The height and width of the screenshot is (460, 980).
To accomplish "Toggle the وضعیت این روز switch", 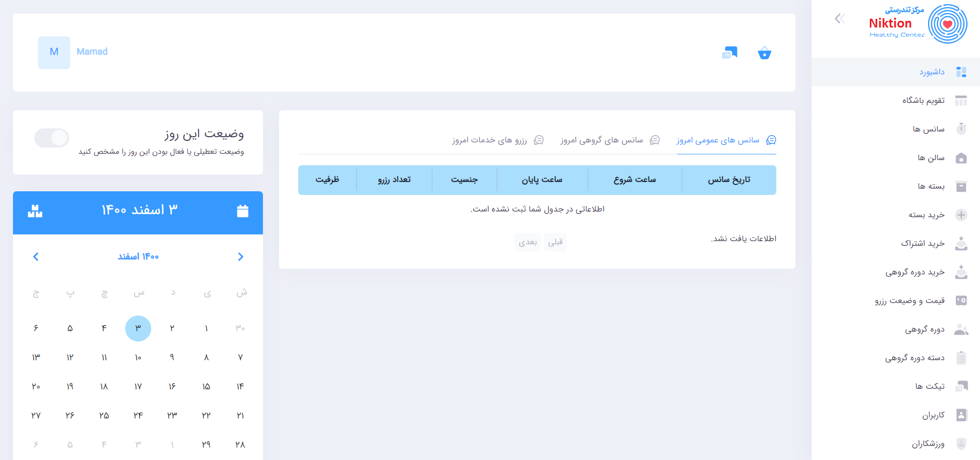I will click(x=51, y=138).
